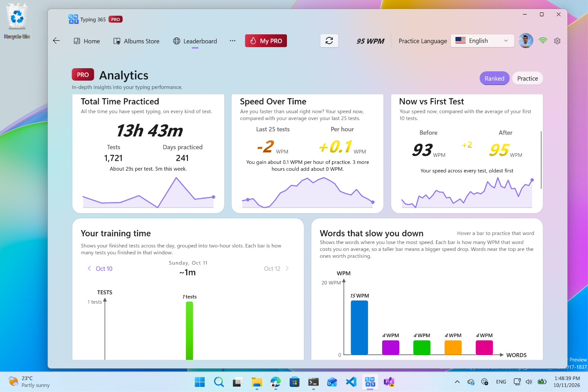
Task: Open the Recycle Bin desktop icon
Action: (17, 21)
